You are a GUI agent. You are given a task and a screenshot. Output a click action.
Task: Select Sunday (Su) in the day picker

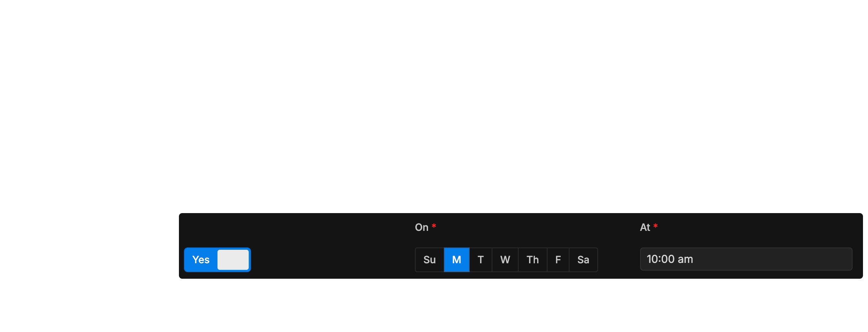(x=430, y=260)
